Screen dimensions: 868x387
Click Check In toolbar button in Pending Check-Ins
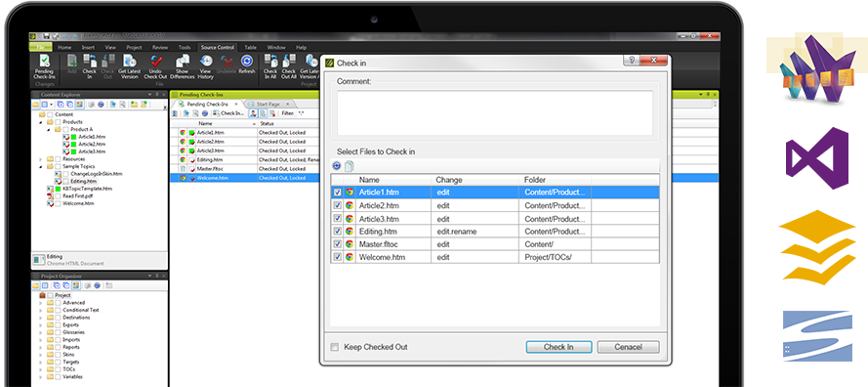(228, 113)
